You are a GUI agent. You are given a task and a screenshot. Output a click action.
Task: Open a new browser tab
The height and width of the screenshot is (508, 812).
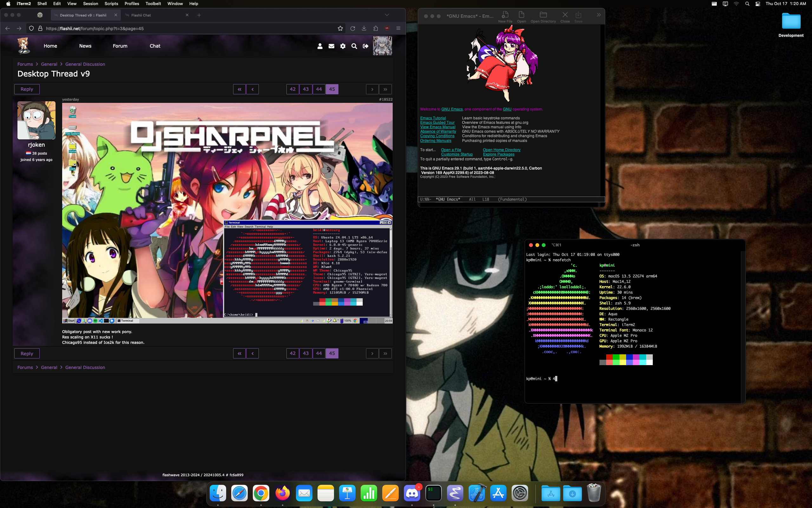199,15
